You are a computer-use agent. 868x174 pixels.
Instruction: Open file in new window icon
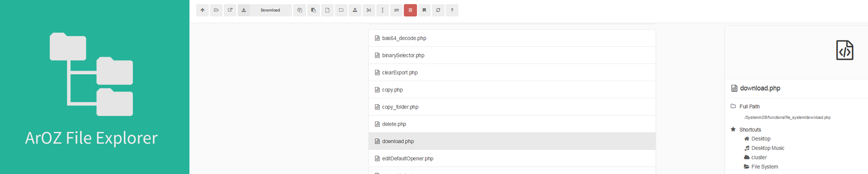point(230,10)
